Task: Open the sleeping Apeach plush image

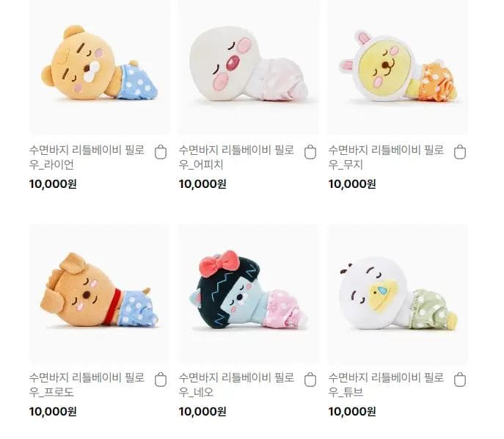Action: (x=249, y=66)
